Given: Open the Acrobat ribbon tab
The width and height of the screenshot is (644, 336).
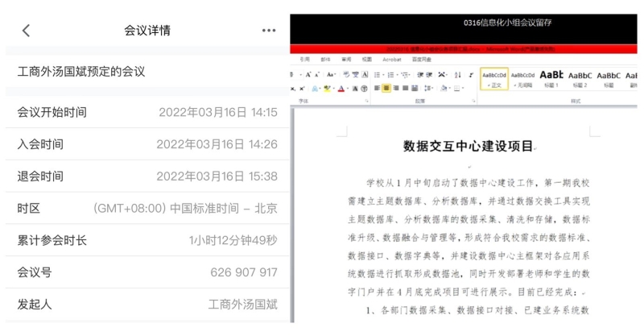Looking at the screenshot, I should pos(391,60).
